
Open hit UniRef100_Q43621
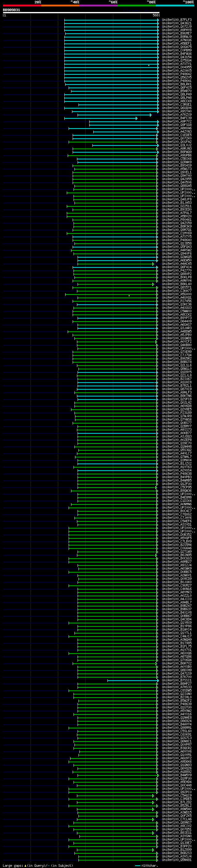click(x=176, y=23)
